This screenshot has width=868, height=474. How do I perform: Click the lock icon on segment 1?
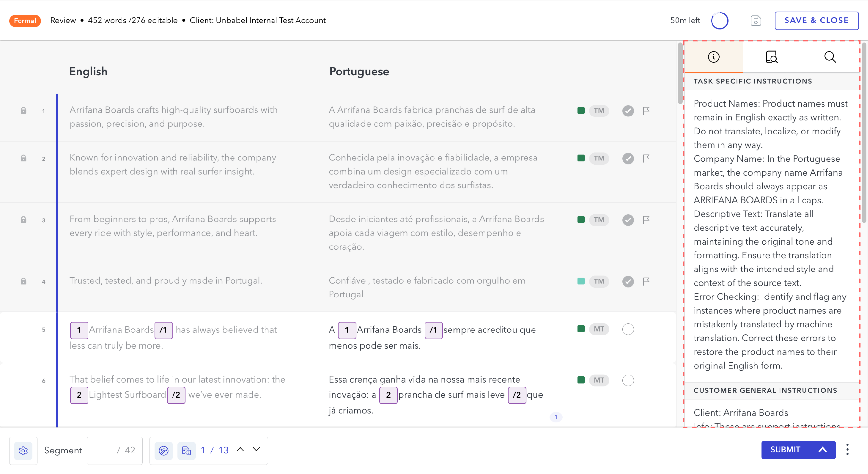[24, 110]
